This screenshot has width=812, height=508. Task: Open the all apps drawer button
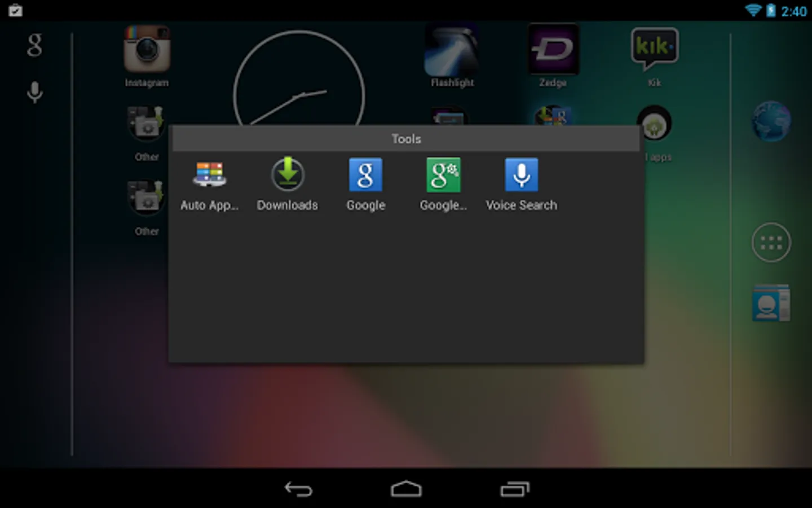[x=771, y=243]
